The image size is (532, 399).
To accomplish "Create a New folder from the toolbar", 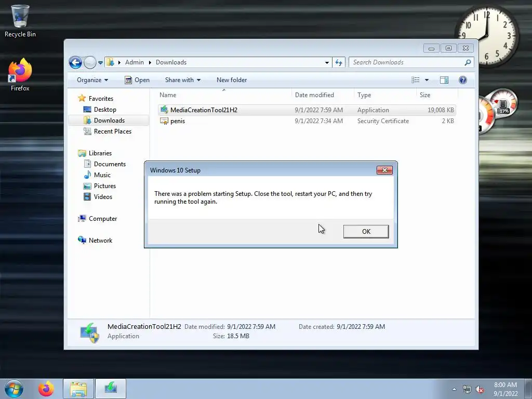I will [232, 80].
